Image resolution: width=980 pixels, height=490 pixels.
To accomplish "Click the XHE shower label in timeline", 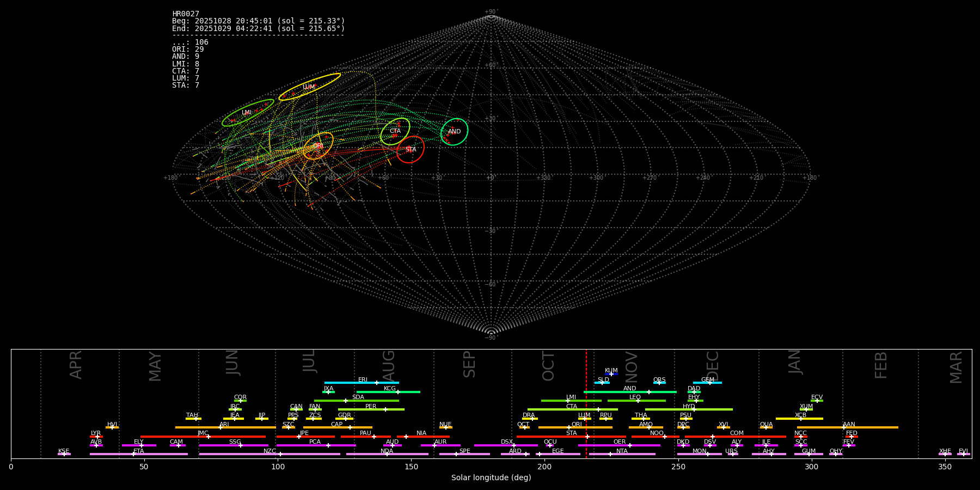I will [x=945, y=451].
